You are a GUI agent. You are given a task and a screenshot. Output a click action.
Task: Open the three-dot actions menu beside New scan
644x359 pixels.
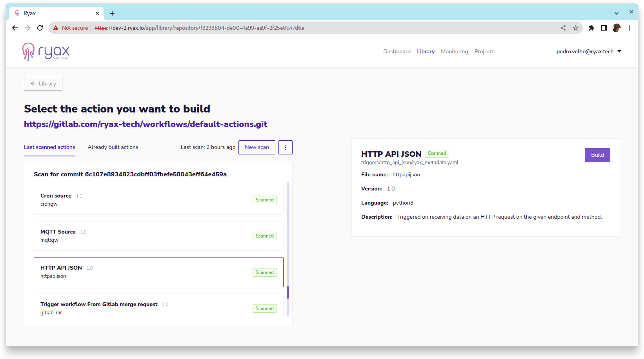[x=286, y=147]
